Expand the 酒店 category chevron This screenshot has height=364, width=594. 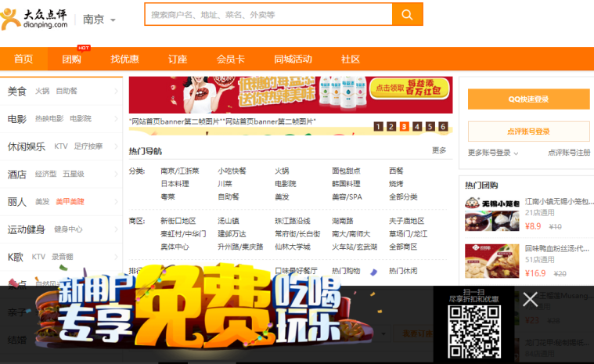(x=116, y=175)
